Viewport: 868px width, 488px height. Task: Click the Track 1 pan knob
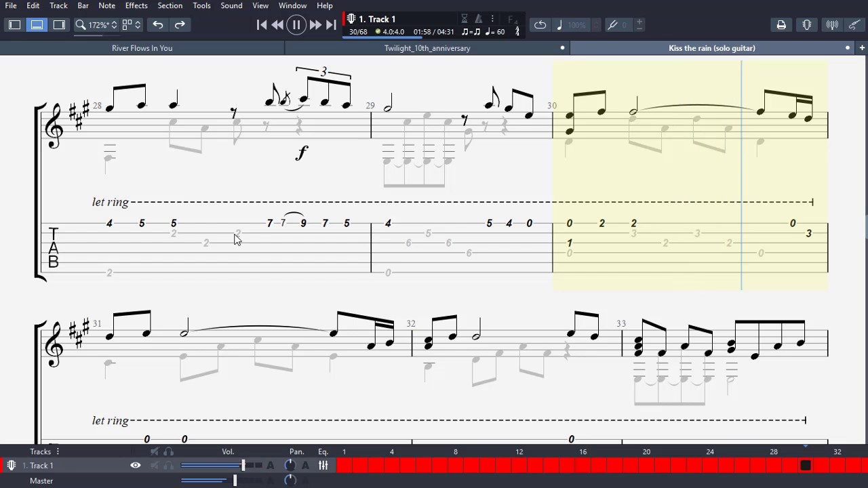point(290,466)
